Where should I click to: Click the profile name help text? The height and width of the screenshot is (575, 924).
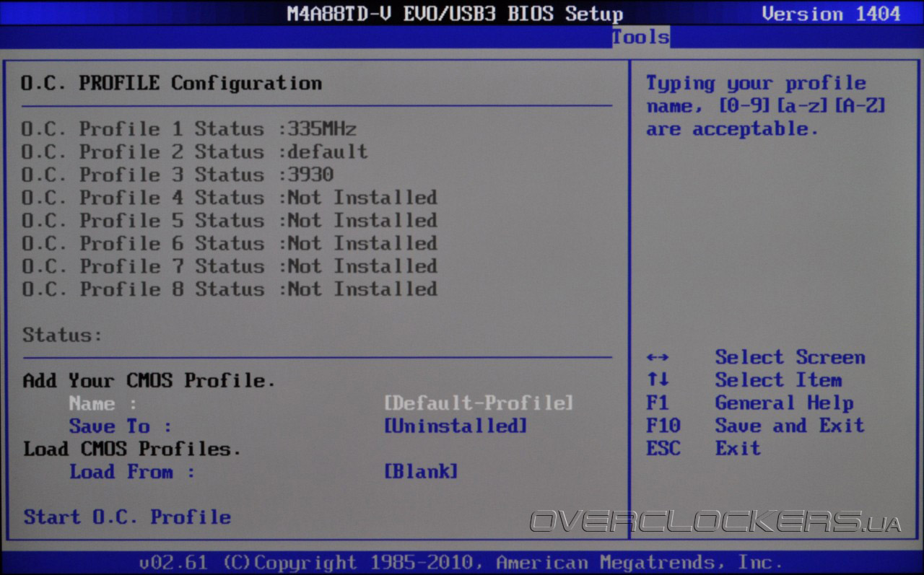(x=766, y=106)
